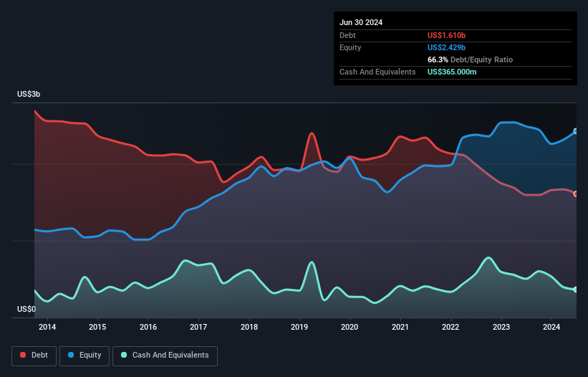Viewport: 588px width, 377px height.
Task: Click Cash And Equivalents tooltip label
Action: pos(377,72)
